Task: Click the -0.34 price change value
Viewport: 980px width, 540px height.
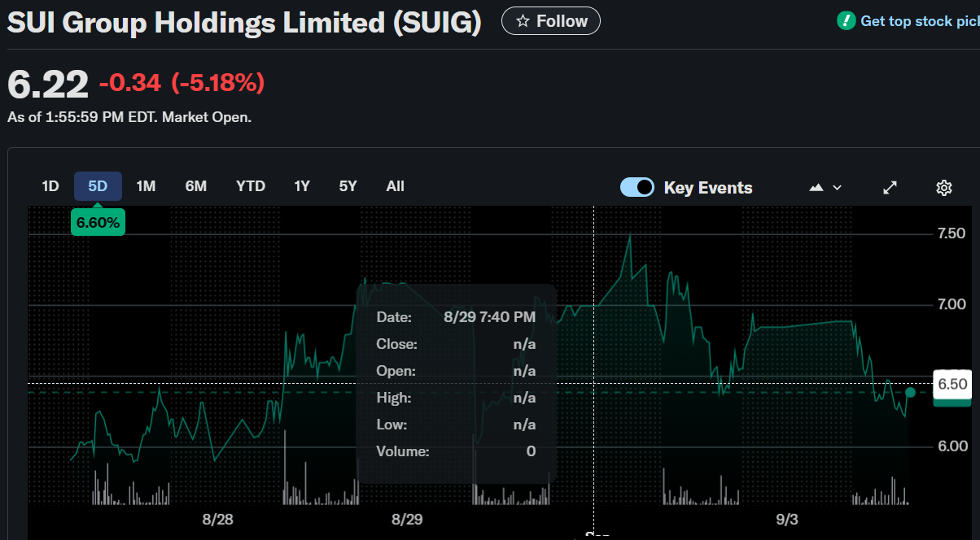Action: 130,83
